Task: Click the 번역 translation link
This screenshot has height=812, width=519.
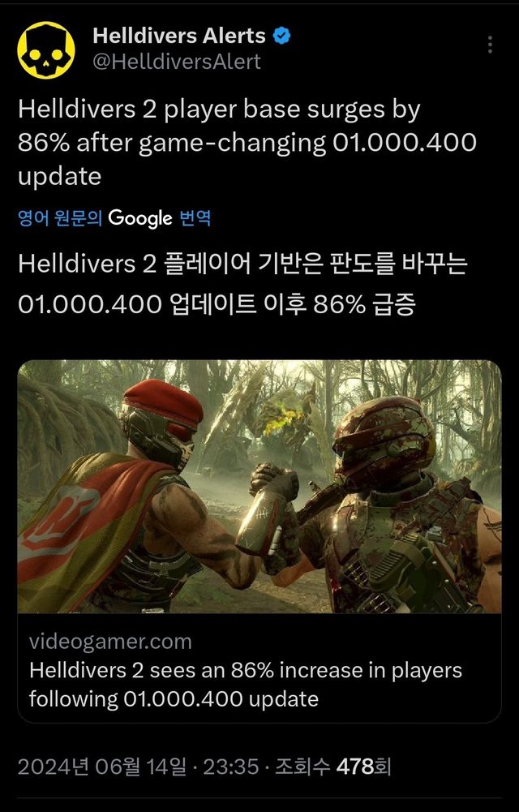Action: pos(195,218)
